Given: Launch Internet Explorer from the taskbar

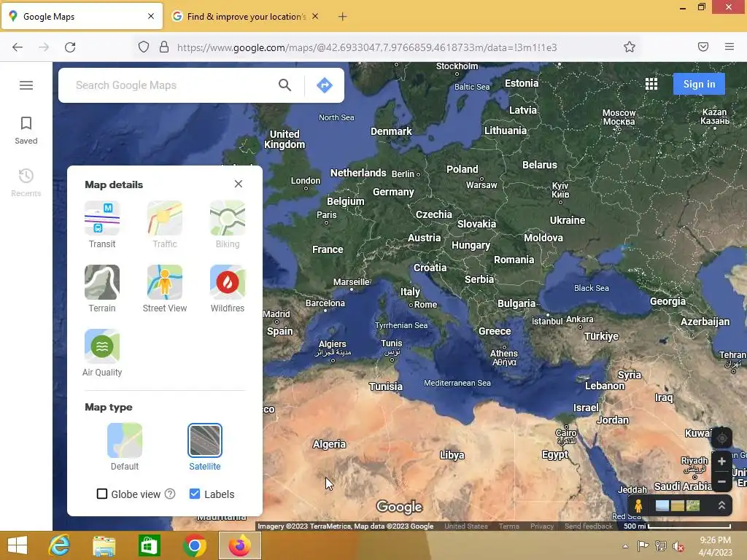Looking at the screenshot, I should pos(59,545).
